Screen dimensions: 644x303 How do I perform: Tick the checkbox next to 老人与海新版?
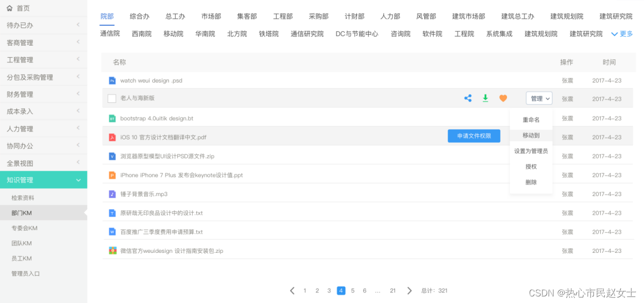click(x=112, y=98)
